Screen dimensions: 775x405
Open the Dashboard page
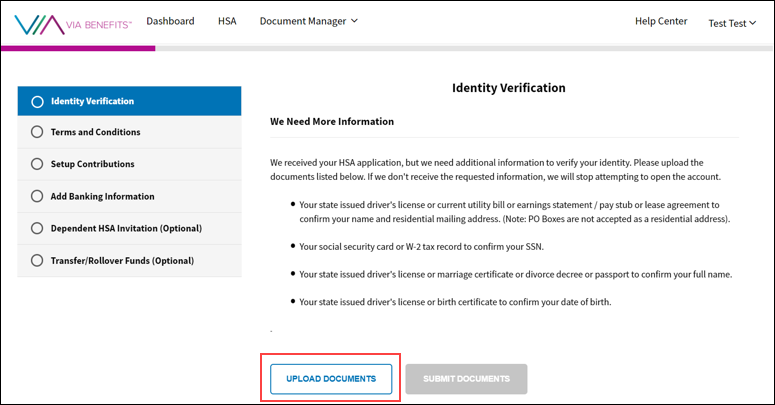coord(171,21)
